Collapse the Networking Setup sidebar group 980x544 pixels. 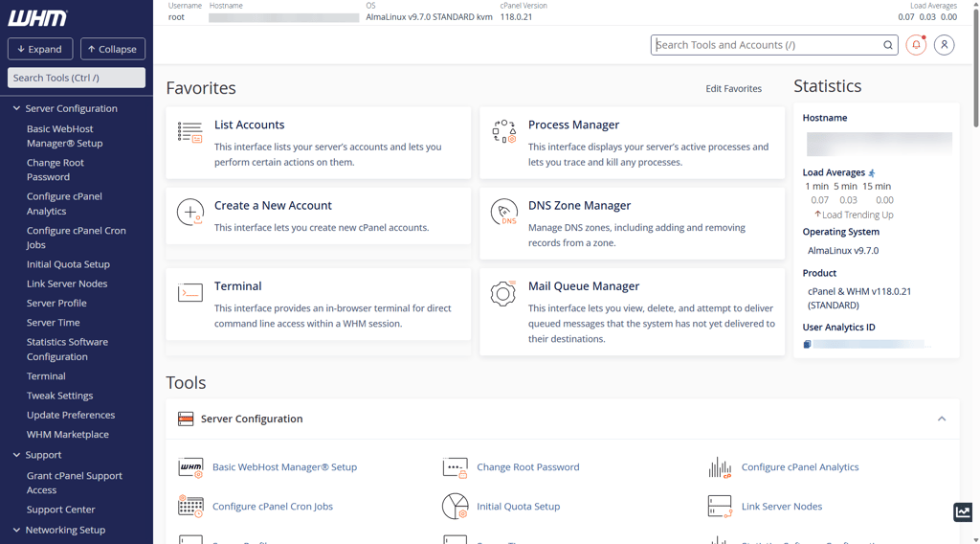(17, 530)
